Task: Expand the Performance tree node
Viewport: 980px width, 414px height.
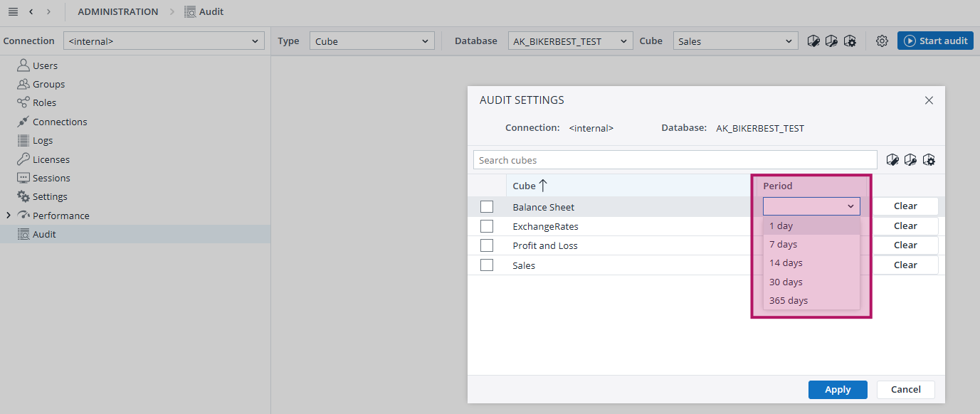Action: 9,216
